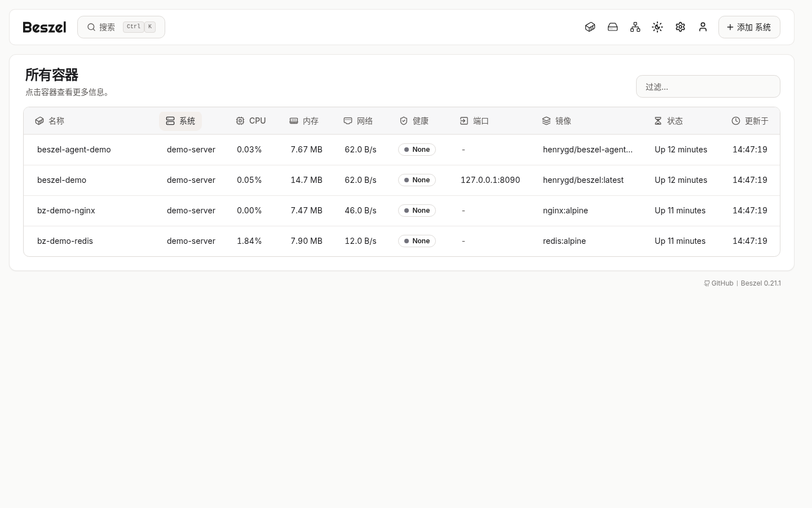Viewport: 812px width, 508px height.
Task: Sort by 端口 column header
Action: (474, 121)
